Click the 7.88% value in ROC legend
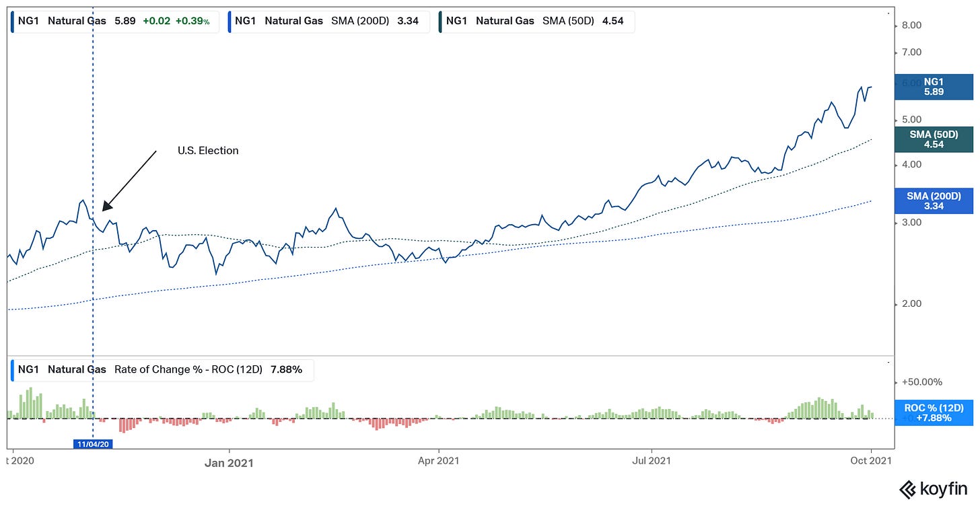The height and width of the screenshot is (506, 980). 286,369
